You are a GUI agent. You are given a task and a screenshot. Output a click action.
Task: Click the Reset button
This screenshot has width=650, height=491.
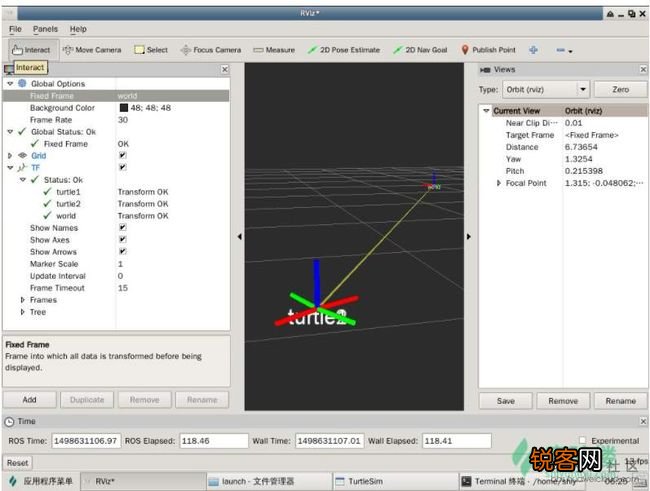pos(17,463)
